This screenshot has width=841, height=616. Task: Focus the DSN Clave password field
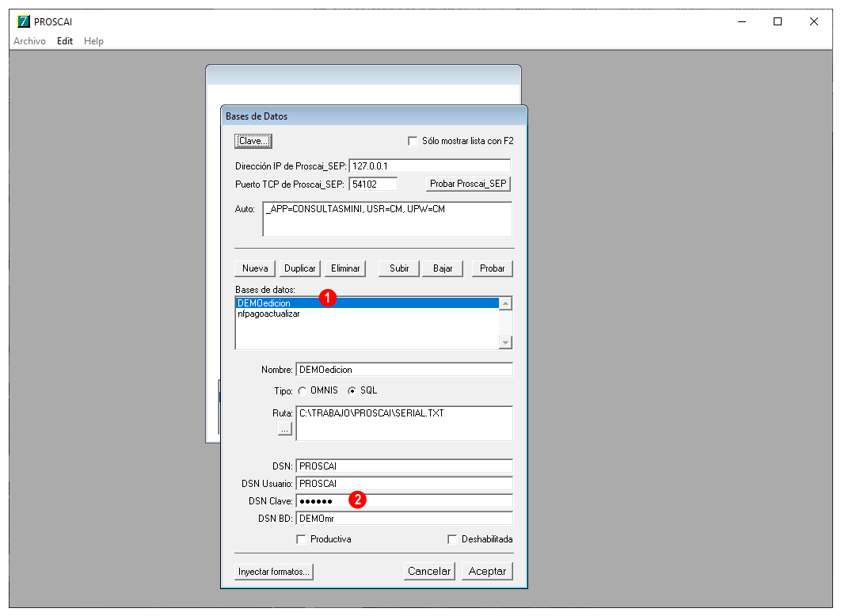tap(405, 501)
